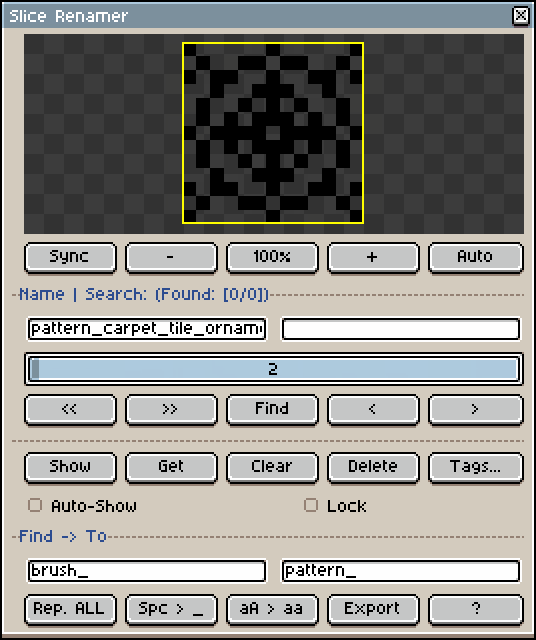536x640 pixels.
Task: Zoom out with the minus button
Action: tap(171, 257)
